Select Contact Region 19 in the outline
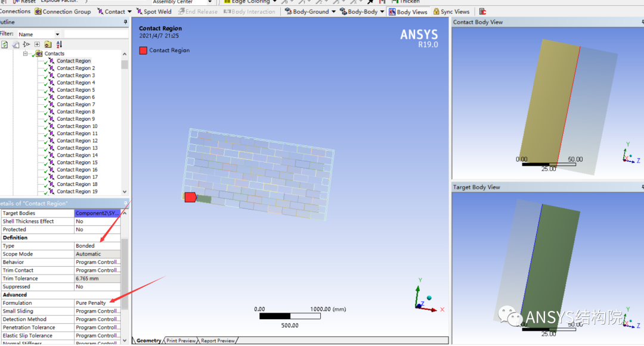Screen dimensions: 644x346 click(x=77, y=191)
